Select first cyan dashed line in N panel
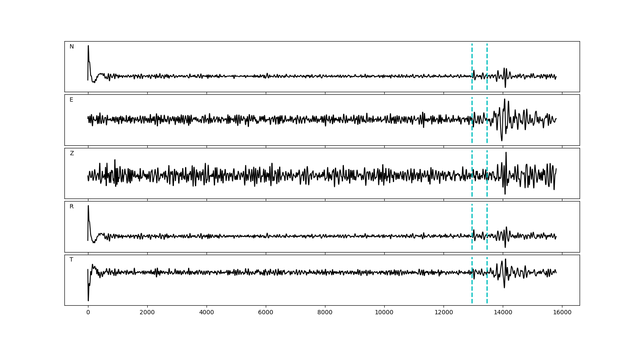644x343 pixels. point(472,60)
